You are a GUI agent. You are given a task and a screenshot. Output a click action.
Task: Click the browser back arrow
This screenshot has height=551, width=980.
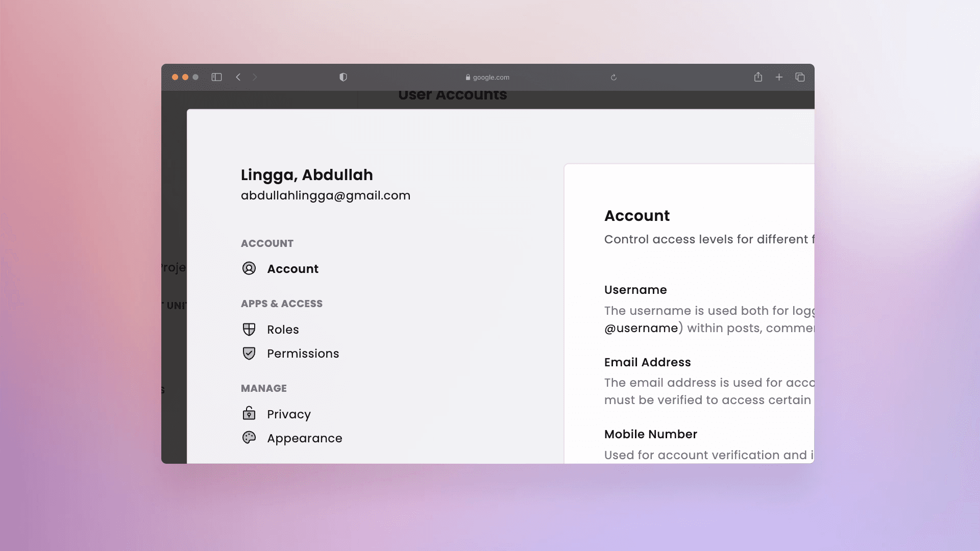238,77
